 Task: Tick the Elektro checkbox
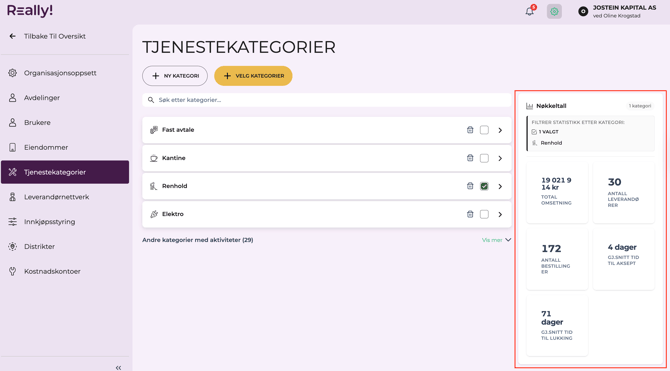point(484,214)
